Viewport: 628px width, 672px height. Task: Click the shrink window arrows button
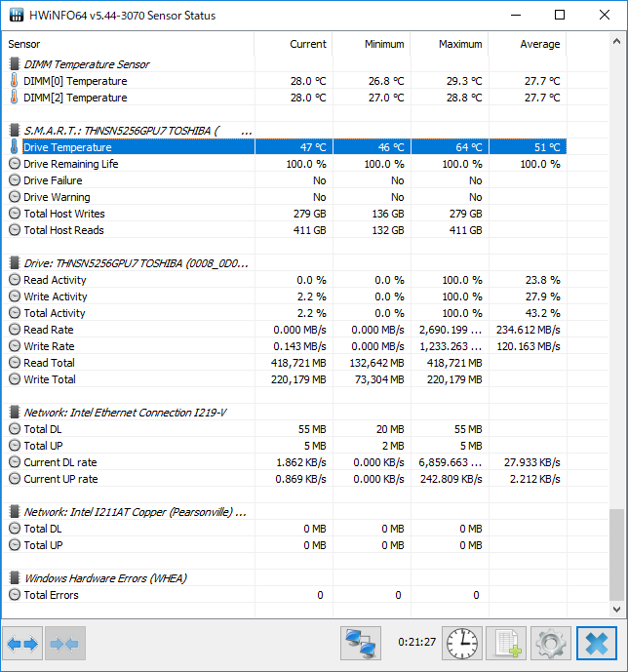click(64, 644)
